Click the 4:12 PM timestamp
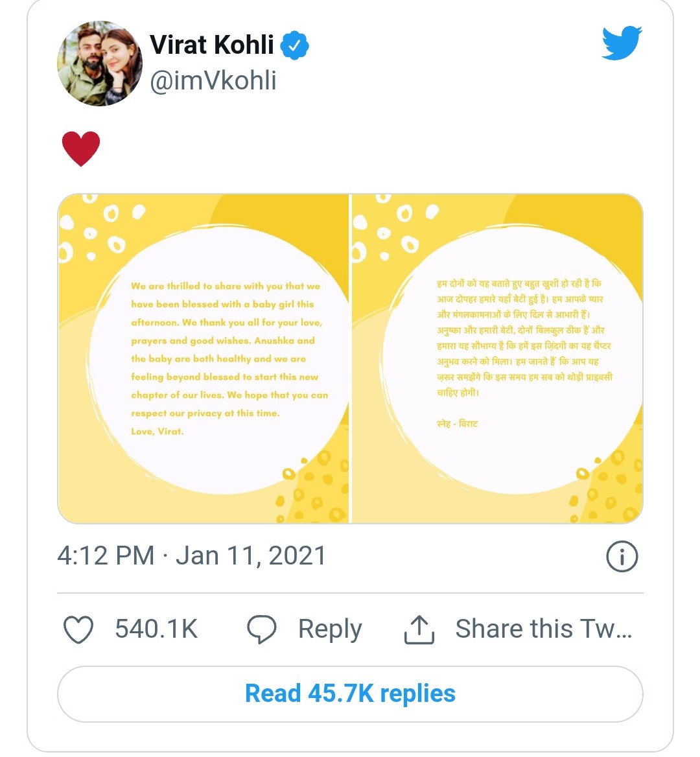The width and height of the screenshot is (700, 757). tap(106, 556)
